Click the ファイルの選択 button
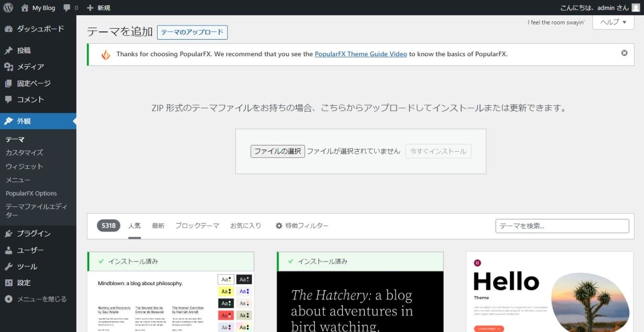This screenshot has width=644, height=332. 277,151
